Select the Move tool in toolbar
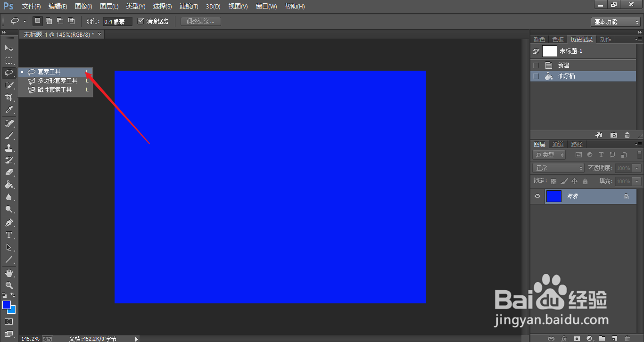This screenshot has height=342, width=644. point(9,48)
